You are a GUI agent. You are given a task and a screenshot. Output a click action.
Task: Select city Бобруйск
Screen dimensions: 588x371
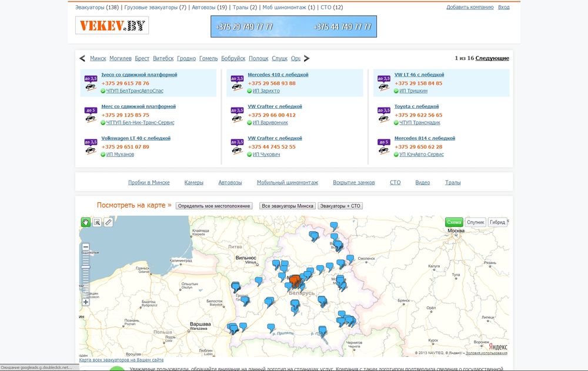point(233,58)
